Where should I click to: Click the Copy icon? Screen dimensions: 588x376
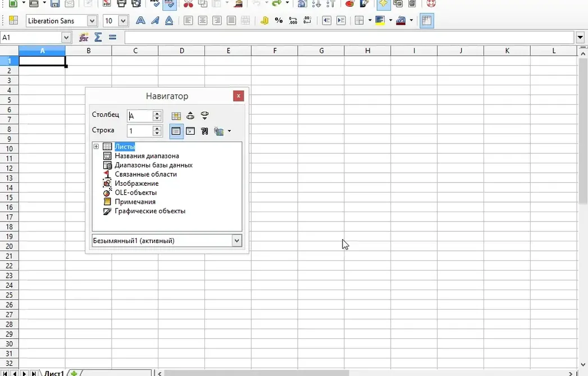(x=203, y=4)
